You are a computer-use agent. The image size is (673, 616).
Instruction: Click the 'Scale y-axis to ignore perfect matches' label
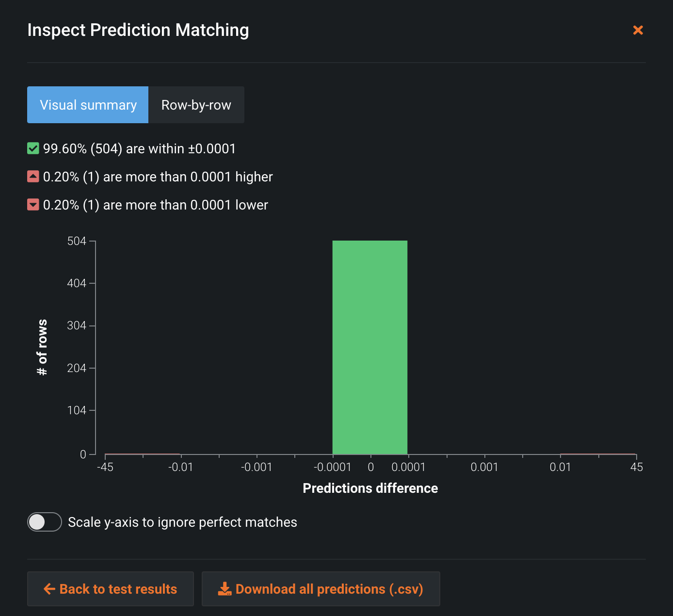pyautogui.click(x=182, y=522)
